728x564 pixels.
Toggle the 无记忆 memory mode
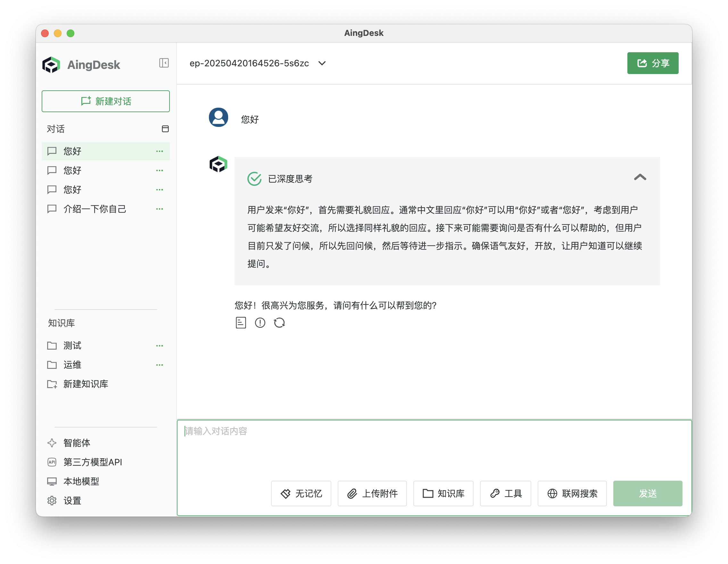301,493
